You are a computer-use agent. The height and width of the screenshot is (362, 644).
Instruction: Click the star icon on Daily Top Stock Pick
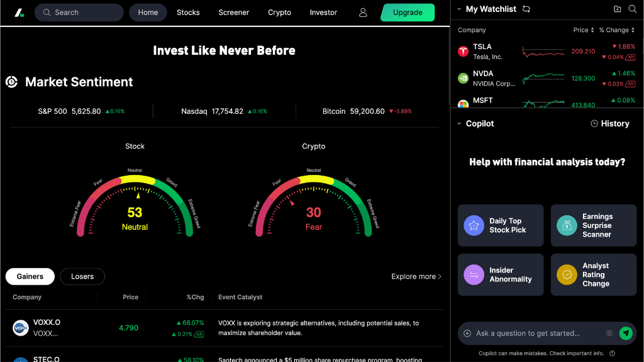(x=474, y=225)
